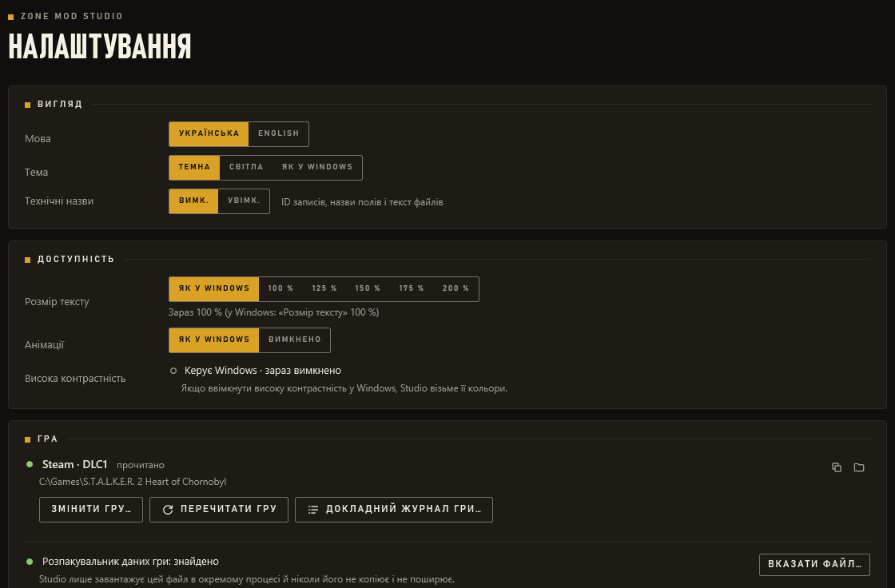Image resolution: width=895 pixels, height=588 pixels.
Task: Set text size to 100 %
Action: 280,289
